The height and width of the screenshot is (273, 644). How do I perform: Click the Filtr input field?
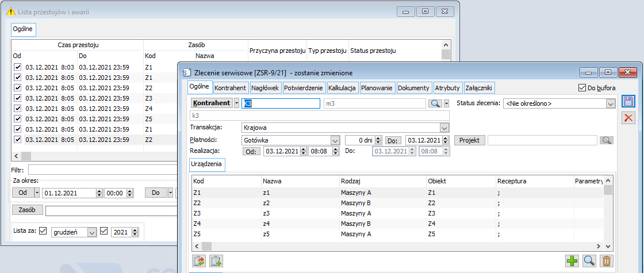click(x=103, y=170)
